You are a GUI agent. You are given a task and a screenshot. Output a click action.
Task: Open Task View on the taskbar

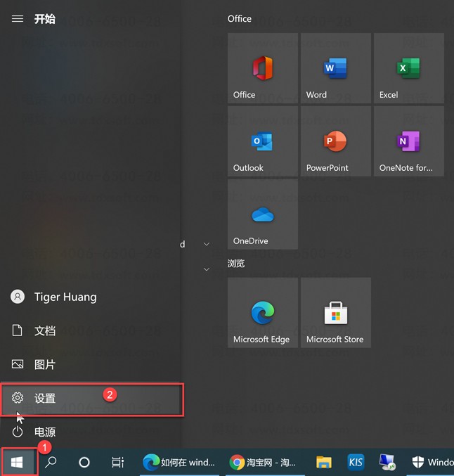click(x=117, y=463)
